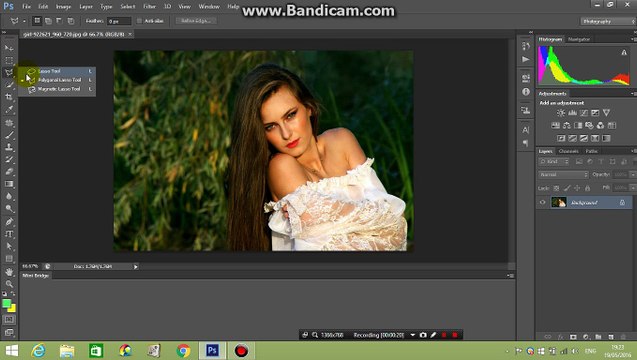Open the Image menu

click(63, 7)
